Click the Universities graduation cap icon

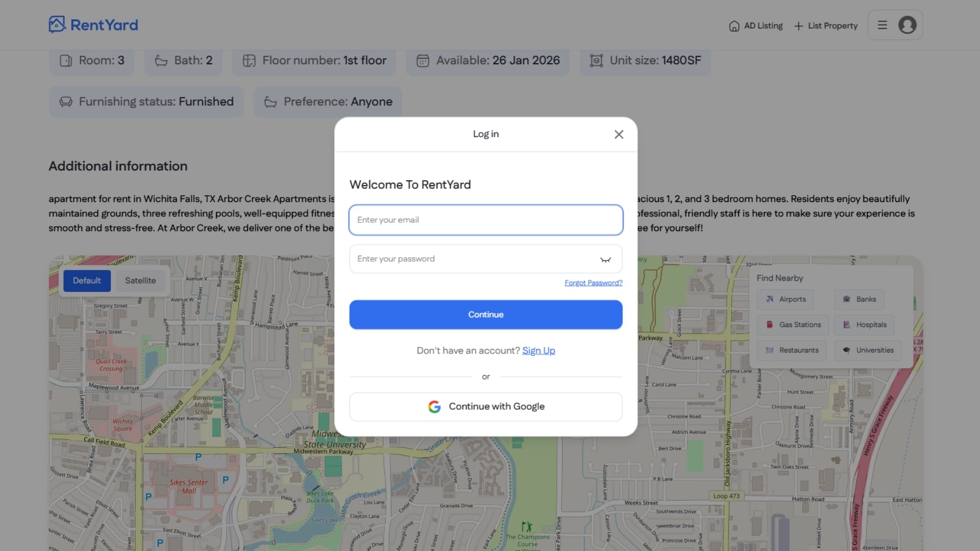coord(846,350)
